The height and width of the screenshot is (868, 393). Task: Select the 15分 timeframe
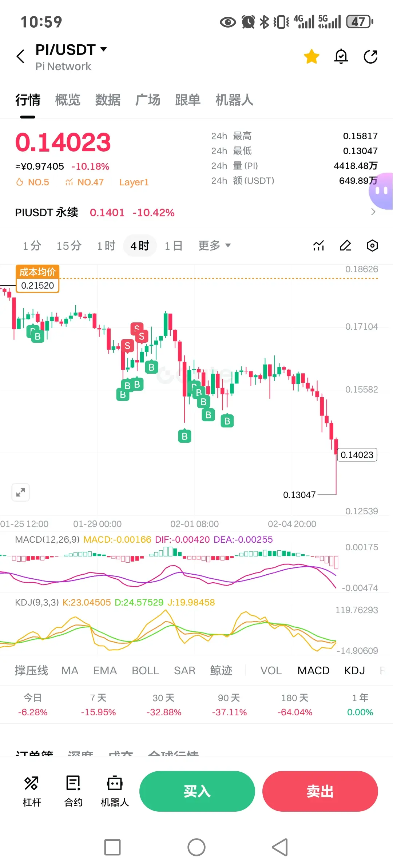click(x=69, y=246)
